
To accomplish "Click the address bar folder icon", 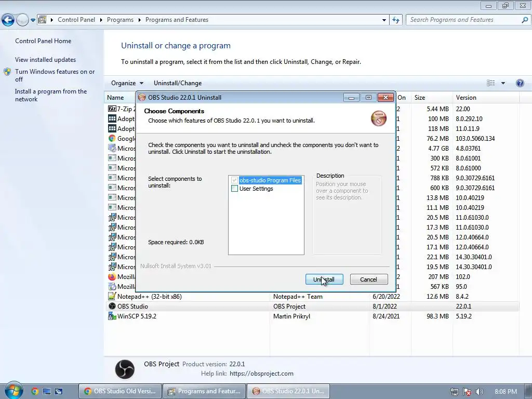I will (x=43, y=20).
